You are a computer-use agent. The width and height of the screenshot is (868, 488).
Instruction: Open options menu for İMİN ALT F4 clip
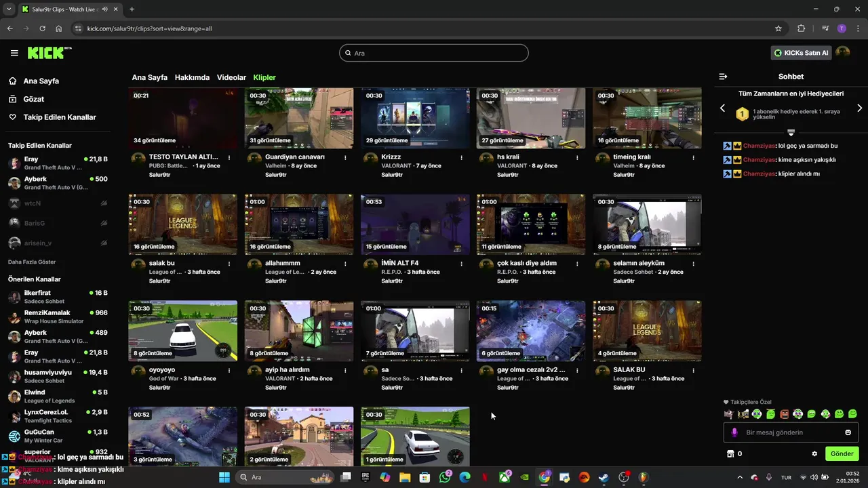pyautogui.click(x=461, y=264)
